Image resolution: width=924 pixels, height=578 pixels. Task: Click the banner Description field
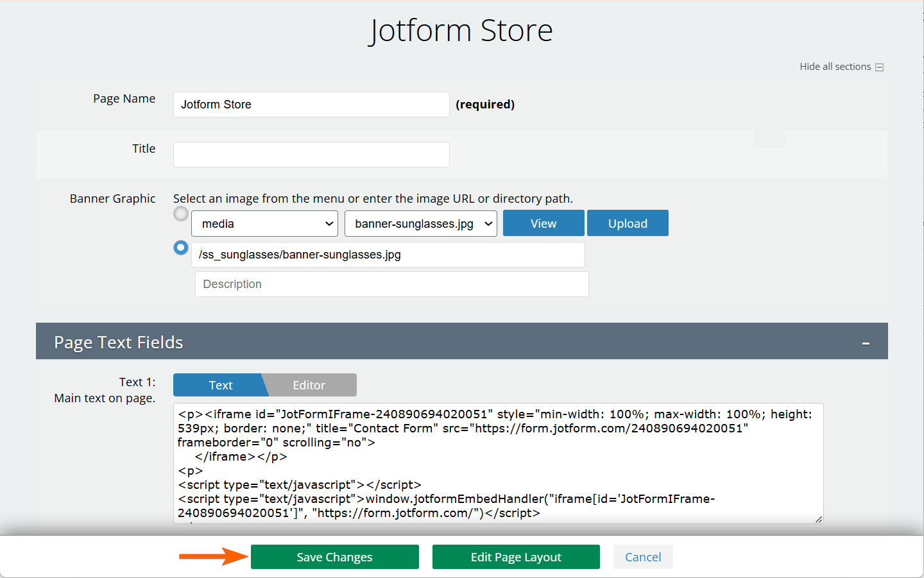[x=391, y=284]
